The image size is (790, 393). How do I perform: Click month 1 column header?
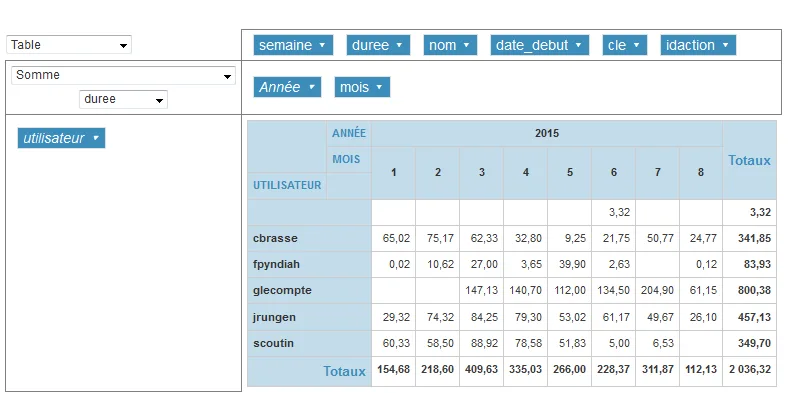pos(393,172)
